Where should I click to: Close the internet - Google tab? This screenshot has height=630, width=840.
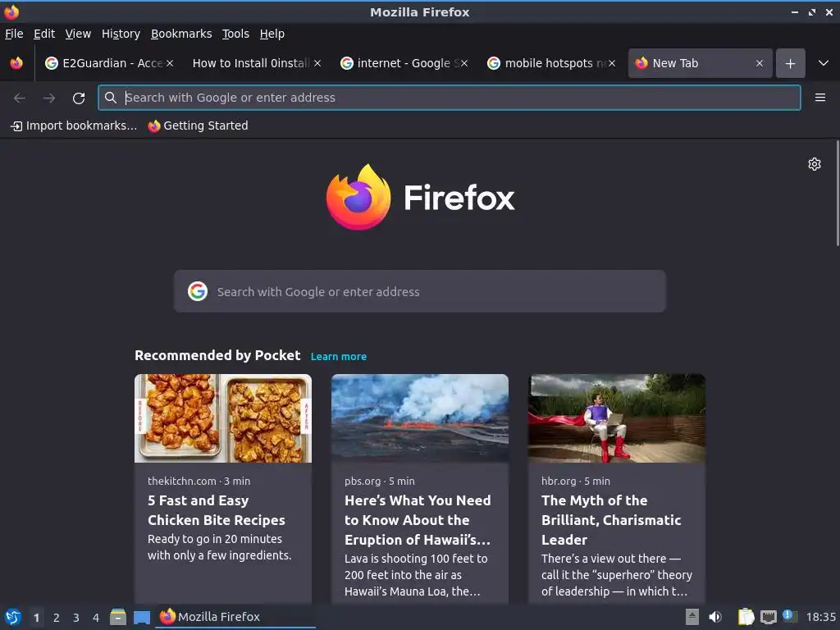click(x=464, y=63)
